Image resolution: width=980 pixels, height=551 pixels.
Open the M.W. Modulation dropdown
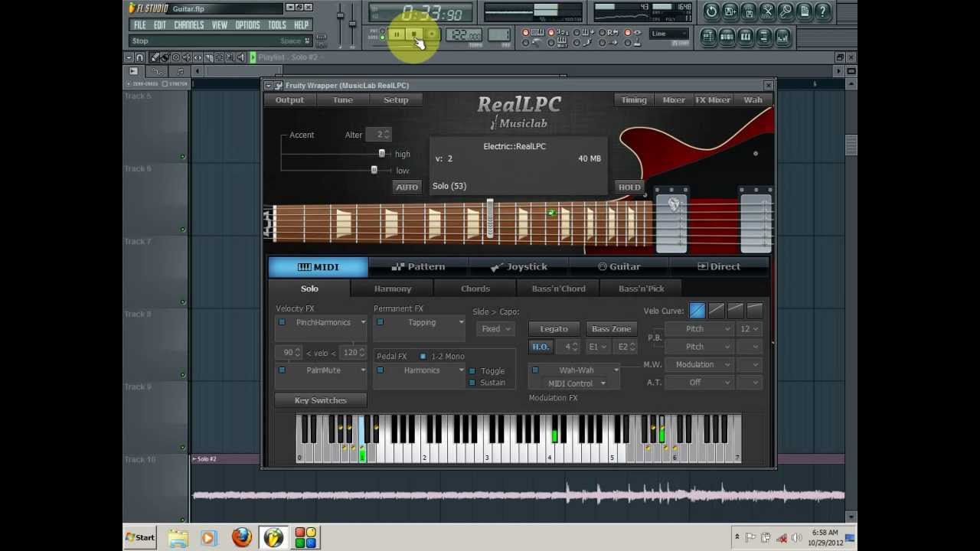700,364
